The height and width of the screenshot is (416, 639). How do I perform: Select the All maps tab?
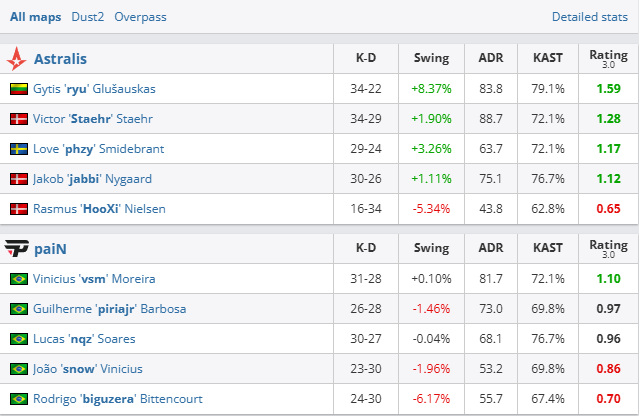(x=34, y=17)
